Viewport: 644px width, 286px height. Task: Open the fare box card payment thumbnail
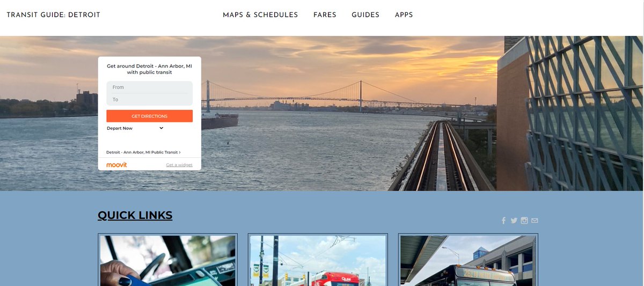pyautogui.click(x=167, y=260)
